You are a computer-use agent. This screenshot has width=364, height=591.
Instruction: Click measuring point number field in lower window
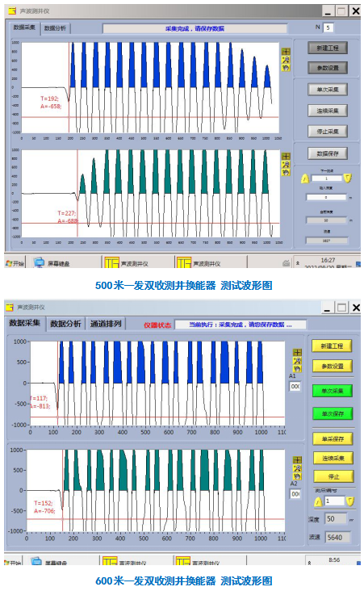tap(335, 501)
